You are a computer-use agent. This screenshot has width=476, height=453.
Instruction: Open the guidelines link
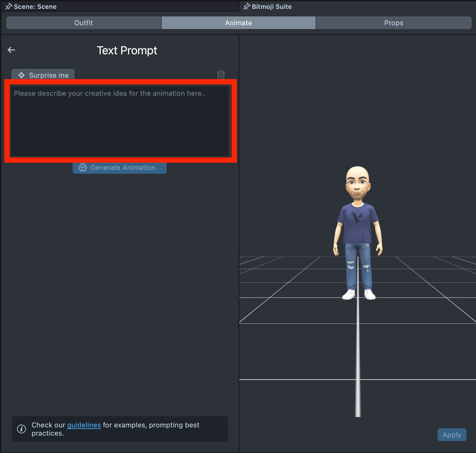click(84, 425)
